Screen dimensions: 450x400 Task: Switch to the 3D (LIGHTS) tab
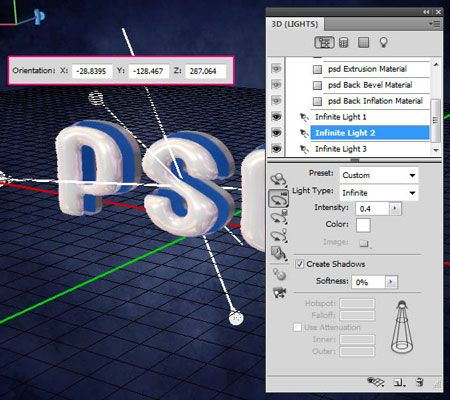coord(295,24)
